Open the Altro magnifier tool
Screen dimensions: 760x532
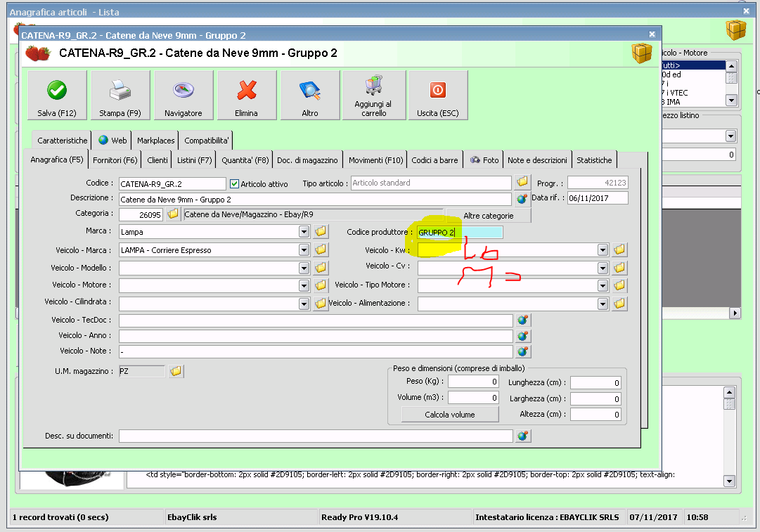tap(309, 91)
